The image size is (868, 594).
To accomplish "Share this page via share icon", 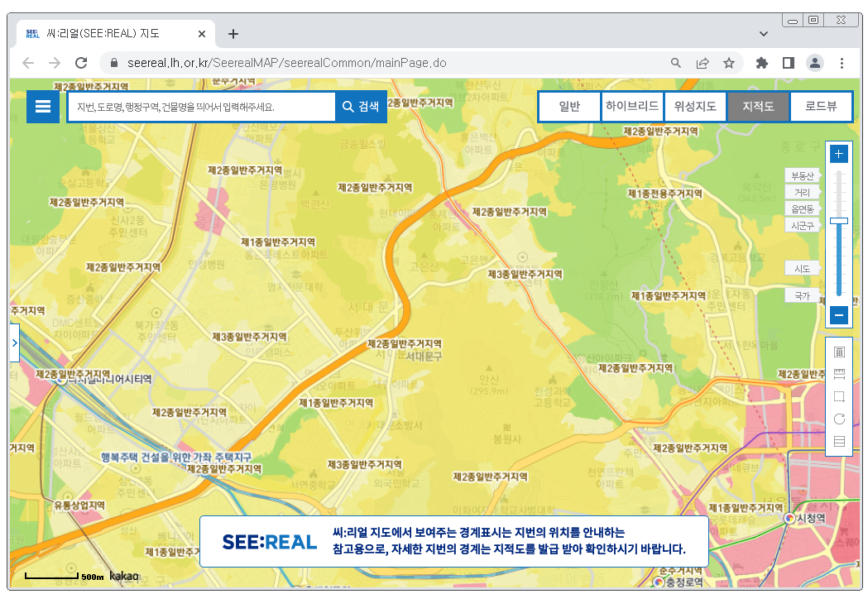I will point(703,63).
